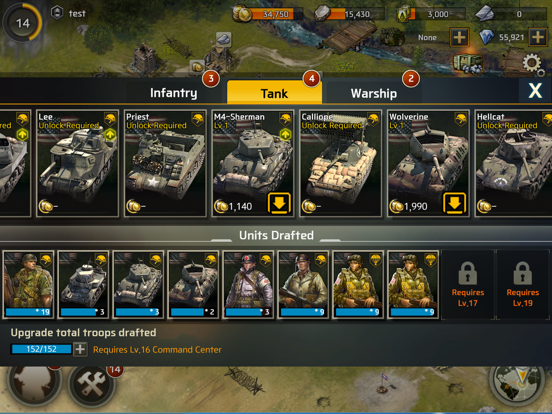Draft Wolverine using yellow download arrow

click(x=454, y=203)
